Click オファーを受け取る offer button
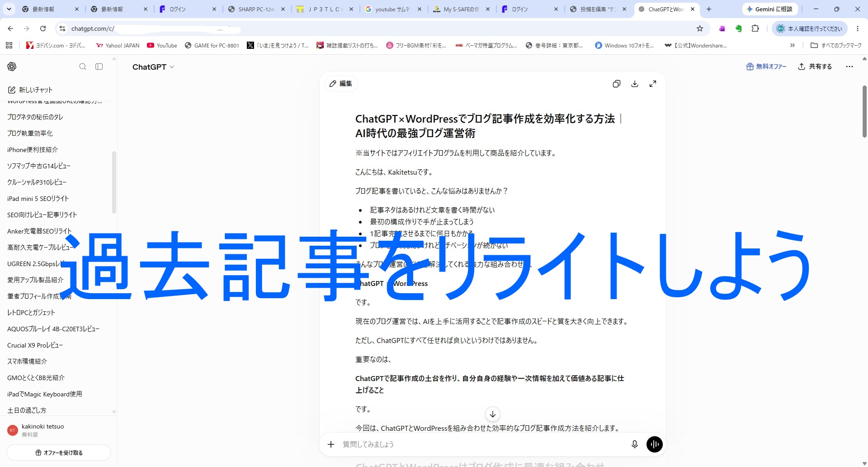 (59, 453)
